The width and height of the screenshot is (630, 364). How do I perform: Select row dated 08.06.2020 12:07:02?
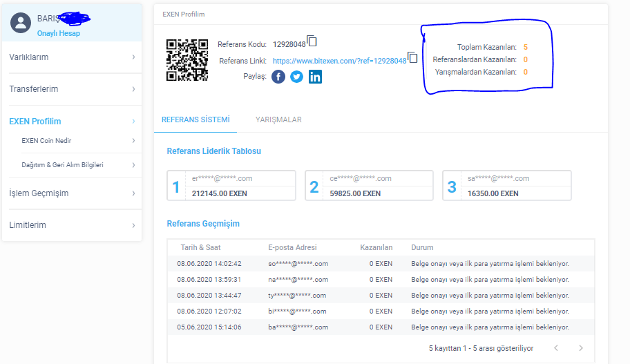(381, 312)
